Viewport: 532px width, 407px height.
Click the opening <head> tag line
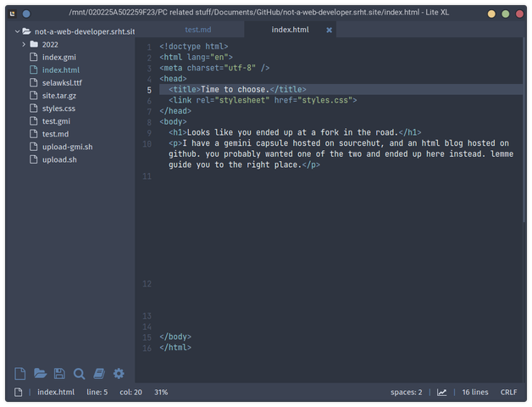tap(173, 79)
